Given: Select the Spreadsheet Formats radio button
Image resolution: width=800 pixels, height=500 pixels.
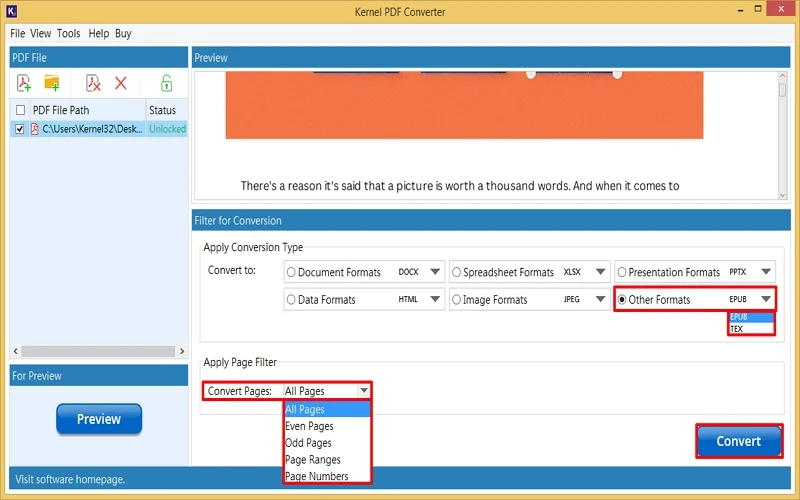Looking at the screenshot, I should click(x=456, y=272).
